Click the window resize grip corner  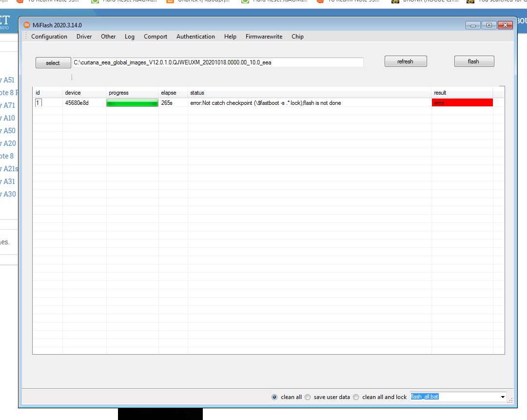[510, 400]
